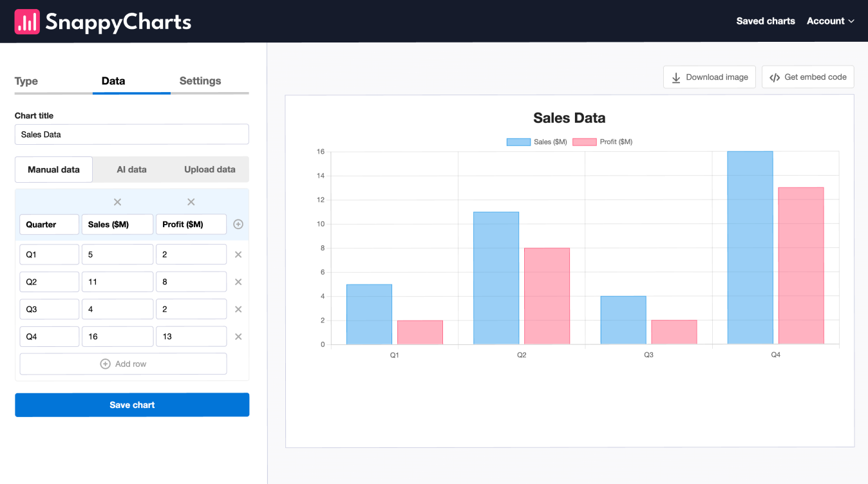Toggle Profit ($M) legend series visibility
Screen dimensions: 868x484
[x=602, y=142]
